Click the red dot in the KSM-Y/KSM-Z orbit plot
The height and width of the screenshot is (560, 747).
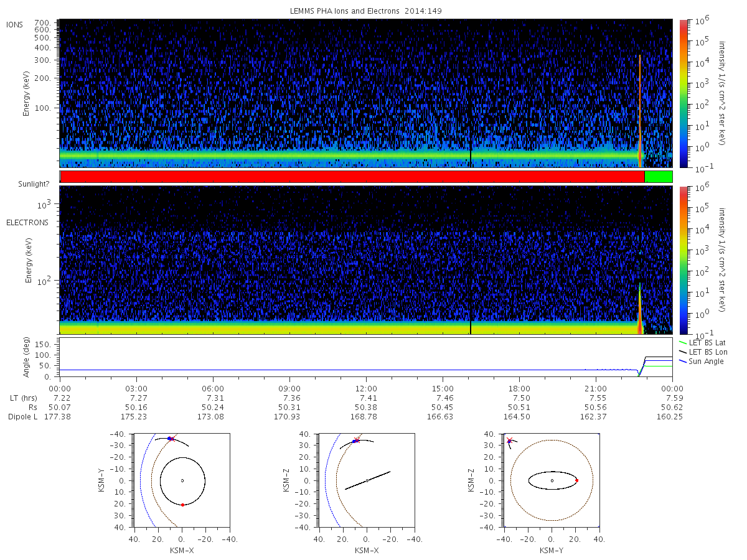click(x=576, y=480)
